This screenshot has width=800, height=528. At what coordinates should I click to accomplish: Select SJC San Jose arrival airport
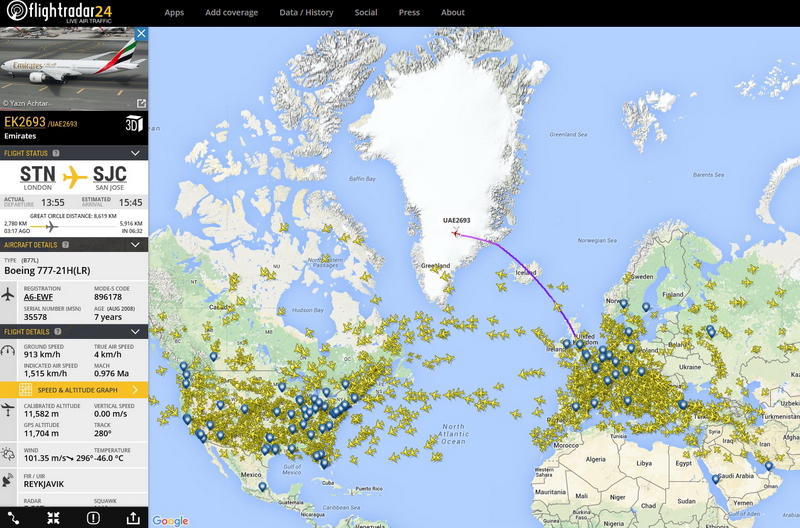tap(110, 178)
